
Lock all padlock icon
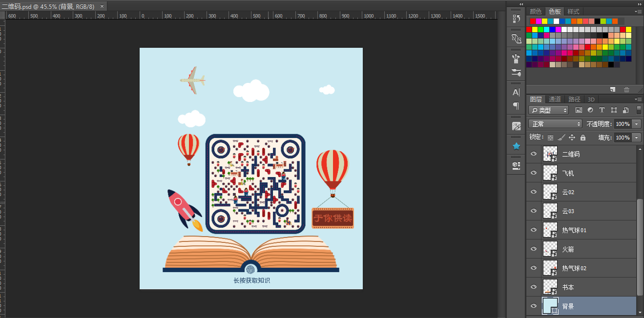(582, 138)
